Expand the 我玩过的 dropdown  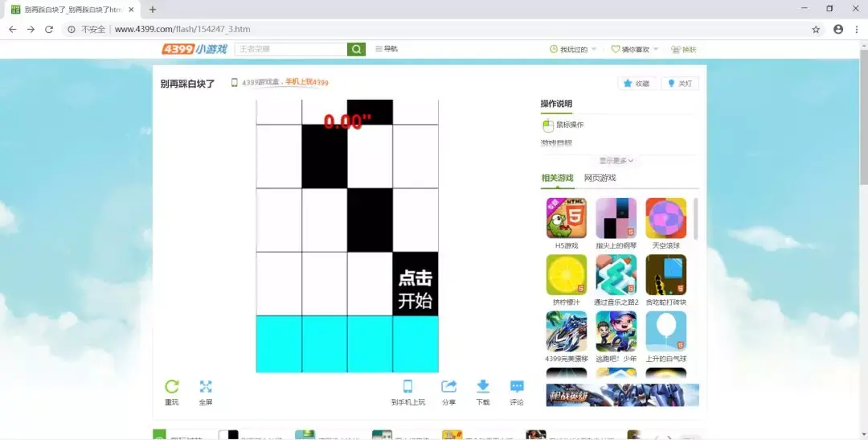573,49
